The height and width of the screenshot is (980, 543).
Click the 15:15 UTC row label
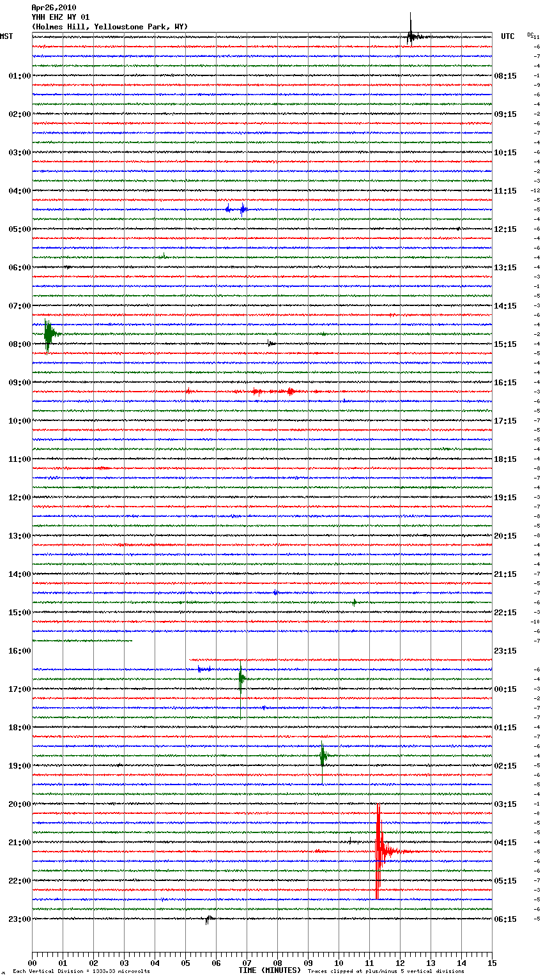coord(505,344)
